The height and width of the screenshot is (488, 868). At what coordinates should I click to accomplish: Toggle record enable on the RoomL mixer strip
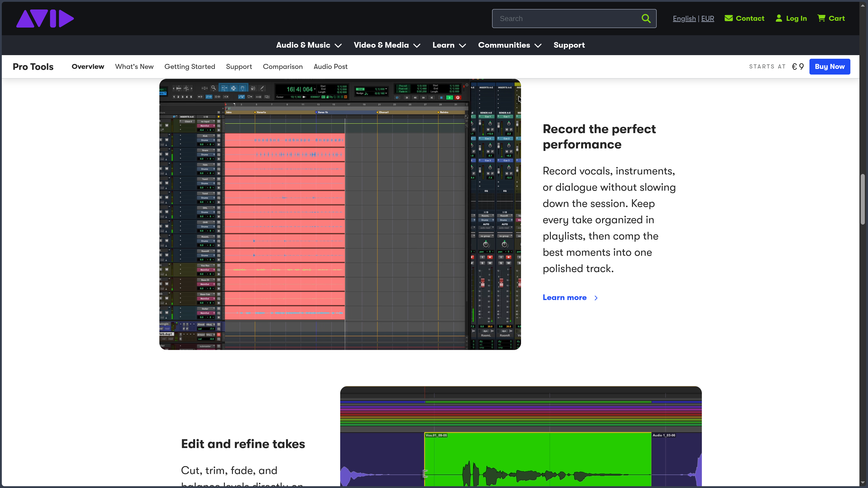(x=490, y=257)
